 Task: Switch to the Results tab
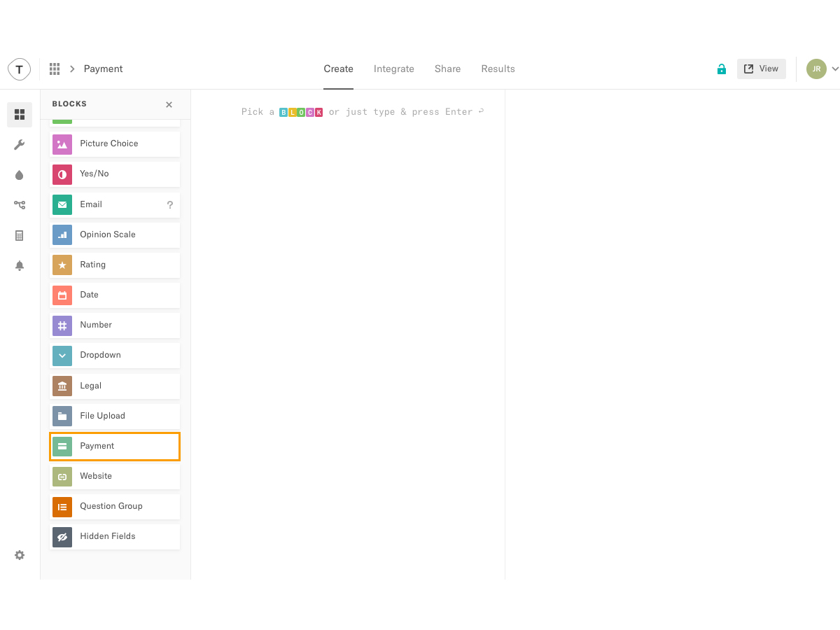[x=498, y=69]
